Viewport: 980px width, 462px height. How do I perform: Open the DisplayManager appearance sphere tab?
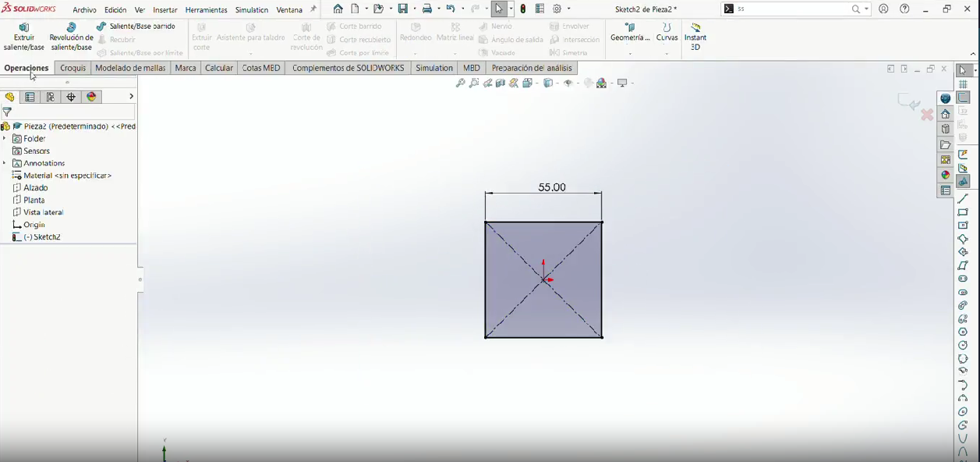(92, 97)
